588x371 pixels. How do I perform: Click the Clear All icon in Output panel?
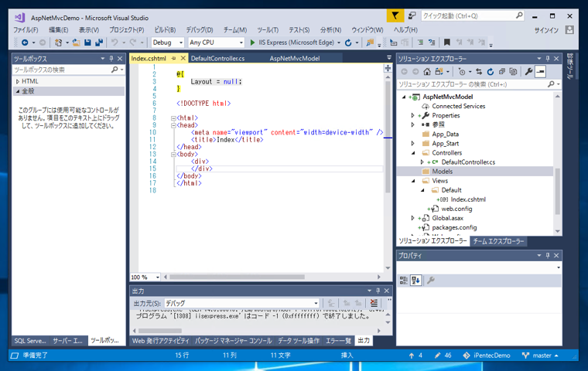pyautogui.click(x=374, y=303)
